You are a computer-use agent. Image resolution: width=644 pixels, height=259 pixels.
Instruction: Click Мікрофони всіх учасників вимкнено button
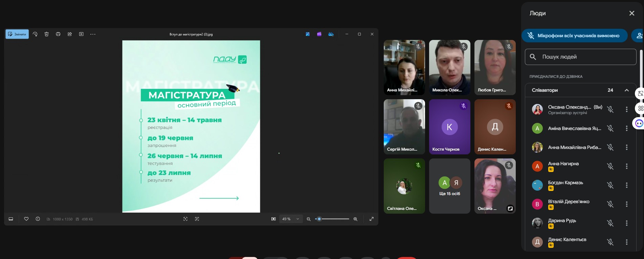[574, 36]
